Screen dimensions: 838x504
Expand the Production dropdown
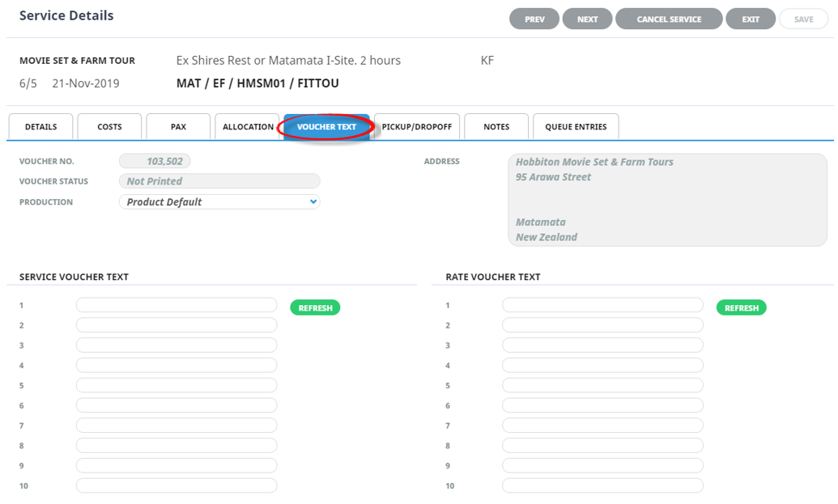[x=219, y=202]
